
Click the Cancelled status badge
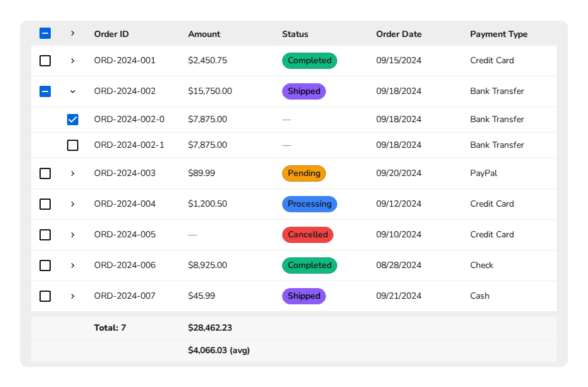(308, 234)
